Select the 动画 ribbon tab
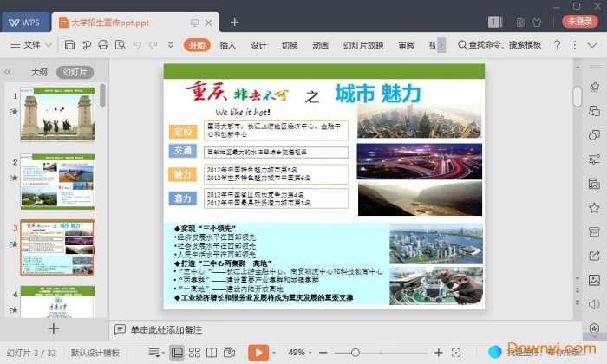The width and height of the screenshot is (607, 364). (321, 45)
